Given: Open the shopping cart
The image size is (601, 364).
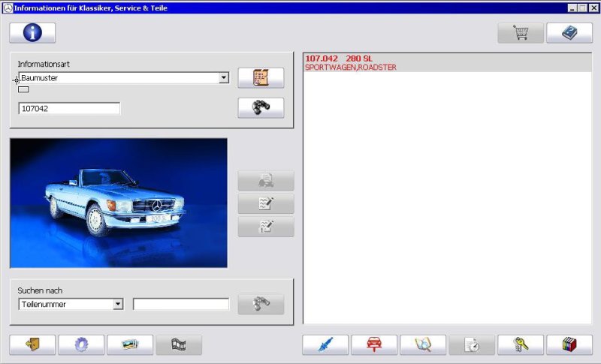Looking at the screenshot, I should click(x=521, y=32).
